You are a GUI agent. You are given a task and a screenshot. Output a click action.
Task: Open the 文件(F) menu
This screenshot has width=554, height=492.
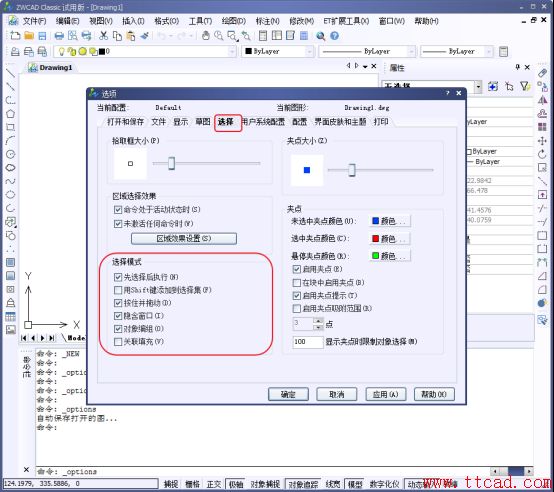point(34,21)
